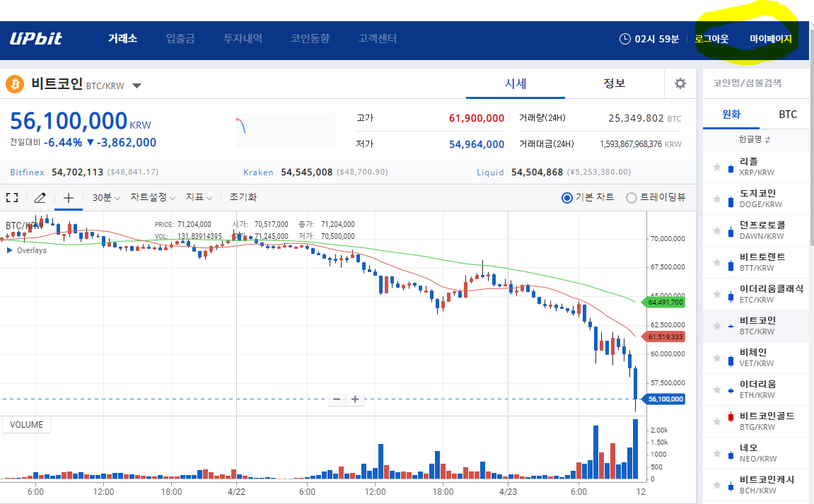
Task: Click 고가 value 61,900,000
Action: pos(477,118)
